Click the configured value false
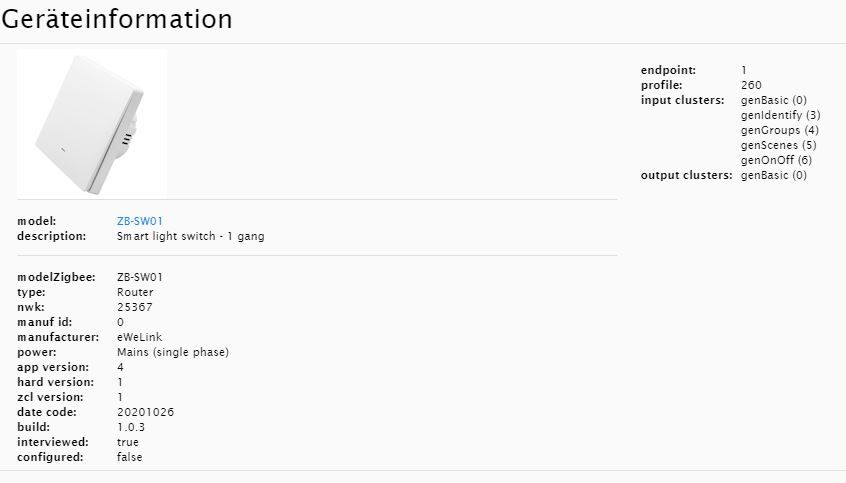846x483 pixels. (x=130, y=457)
